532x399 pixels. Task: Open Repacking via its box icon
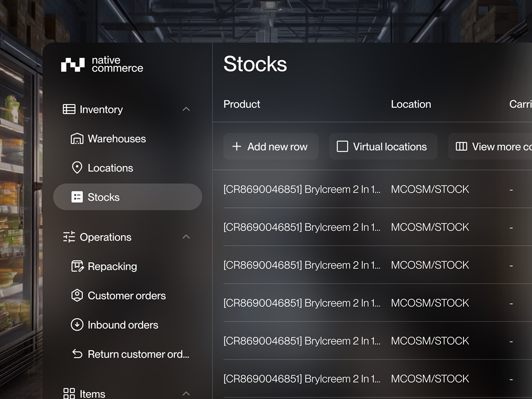[x=77, y=266]
